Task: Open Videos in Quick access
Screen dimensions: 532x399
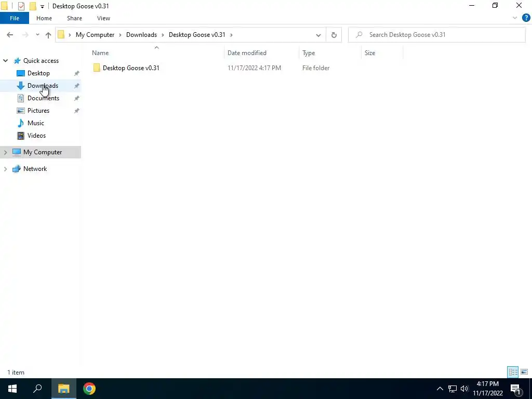Action: (x=37, y=136)
